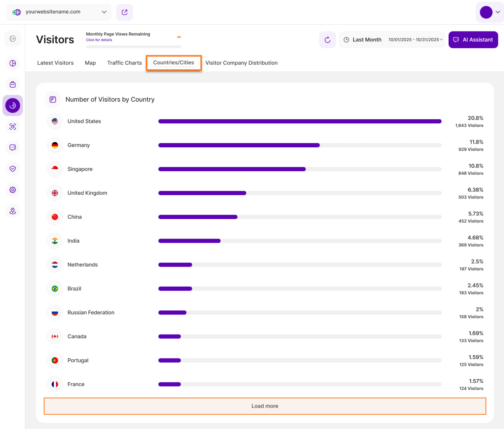Click the refresh data icon button
The width and height of the screenshot is (504, 429).
(x=327, y=40)
